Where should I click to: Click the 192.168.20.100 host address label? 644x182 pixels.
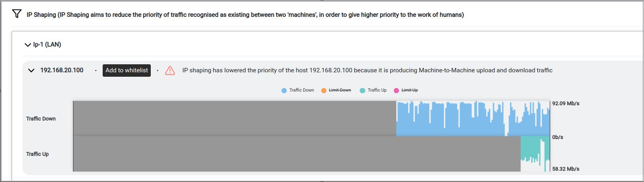click(x=62, y=70)
